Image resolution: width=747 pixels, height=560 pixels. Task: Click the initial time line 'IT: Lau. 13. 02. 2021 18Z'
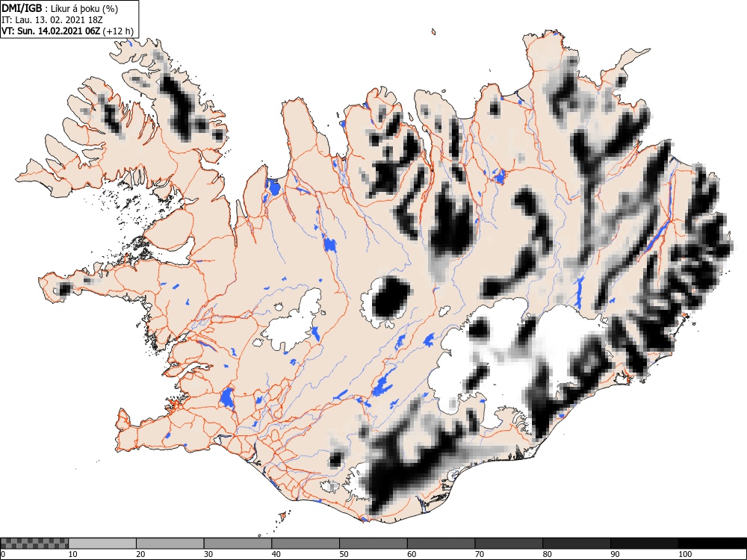click(x=52, y=20)
